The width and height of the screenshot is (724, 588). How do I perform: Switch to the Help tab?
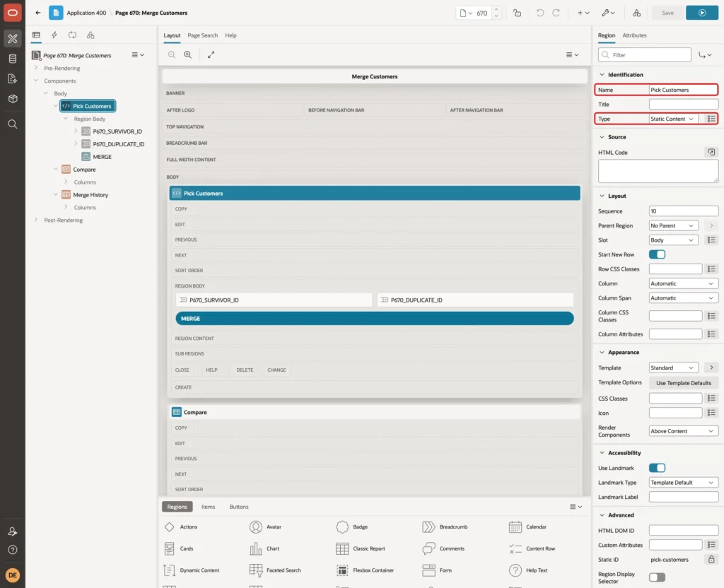(x=230, y=35)
